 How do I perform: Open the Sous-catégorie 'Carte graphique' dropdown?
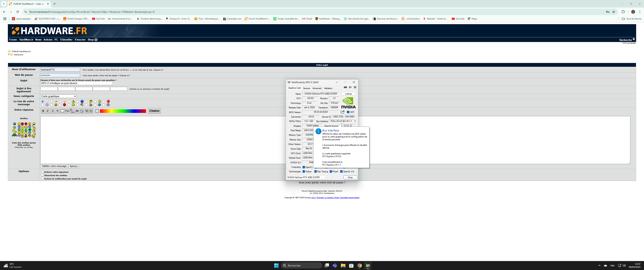[58, 96]
